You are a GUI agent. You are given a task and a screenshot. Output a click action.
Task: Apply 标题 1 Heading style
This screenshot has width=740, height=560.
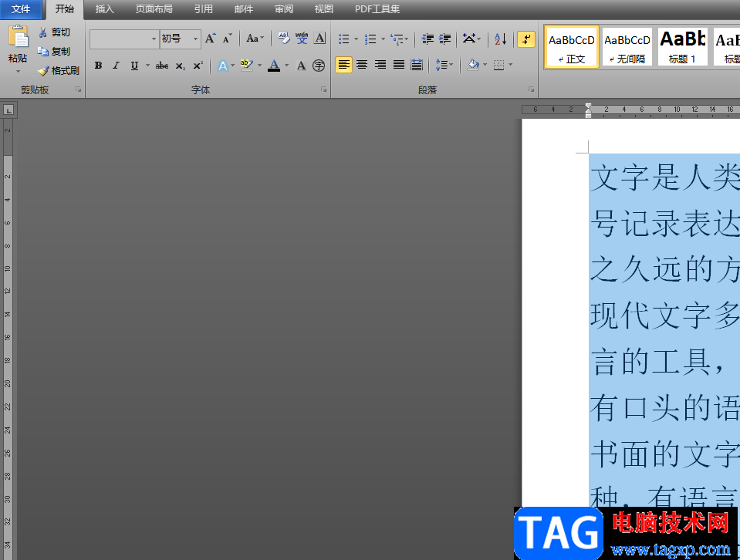point(682,47)
